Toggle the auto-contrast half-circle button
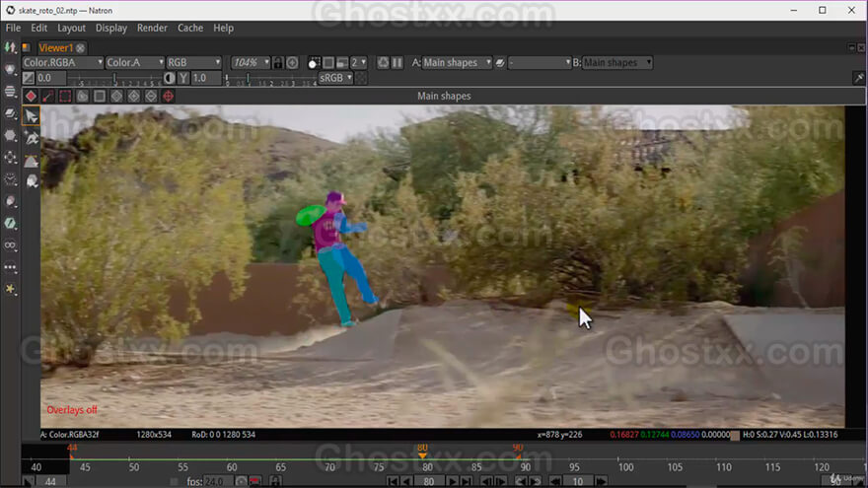Viewport: 868px width, 488px height. (170, 78)
